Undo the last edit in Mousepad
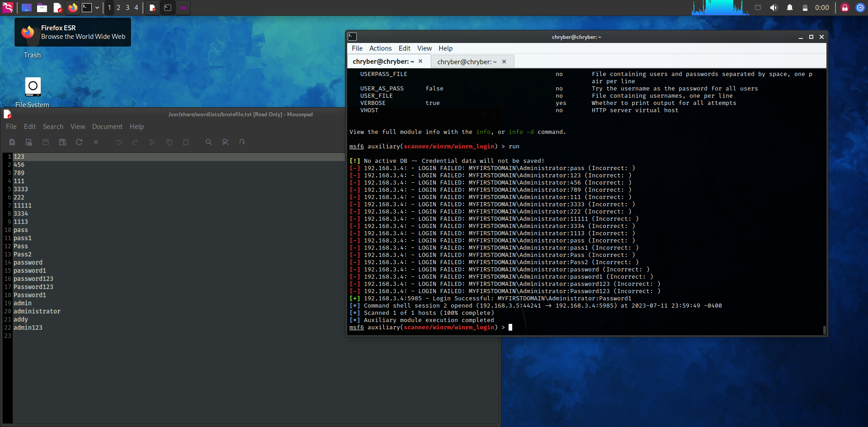868x427 pixels. coord(119,142)
